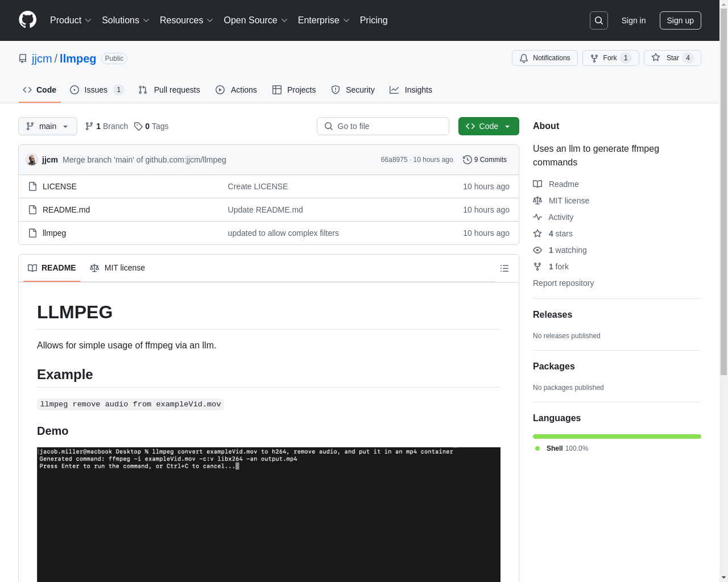Screen dimensions: 728x582
Task: Open the main branch dropdown
Action: pos(48,126)
